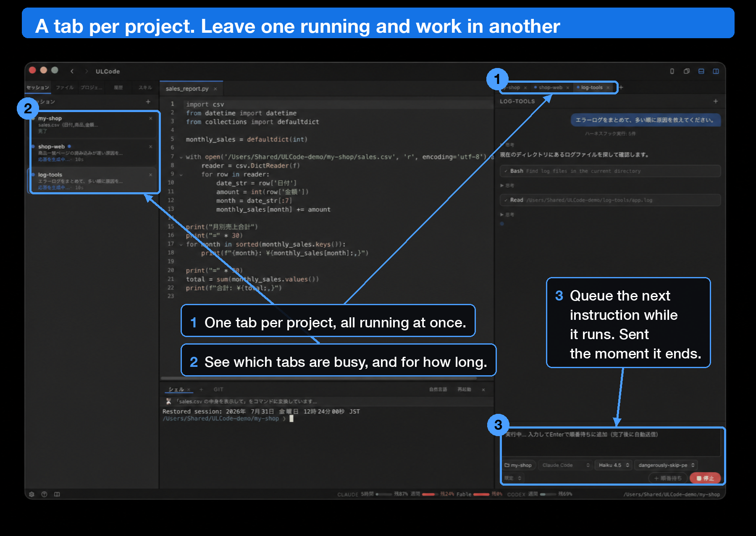Expand the Bash Find log files row
The height and width of the screenshot is (536, 756).
[610, 171]
